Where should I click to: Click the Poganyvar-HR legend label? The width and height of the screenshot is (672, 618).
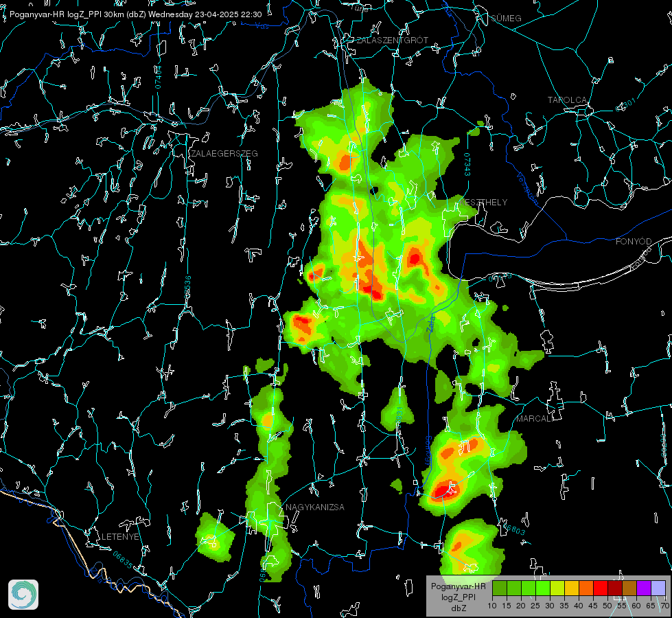click(x=458, y=586)
